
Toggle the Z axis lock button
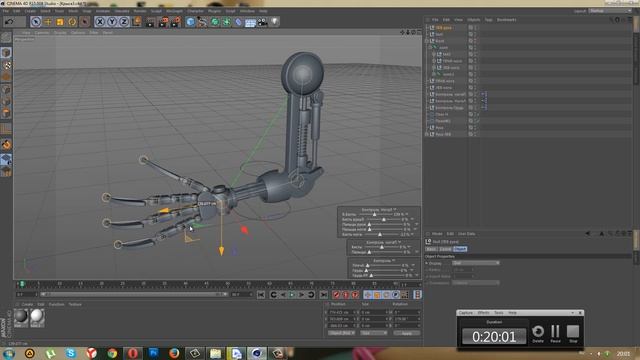point(124,22)
